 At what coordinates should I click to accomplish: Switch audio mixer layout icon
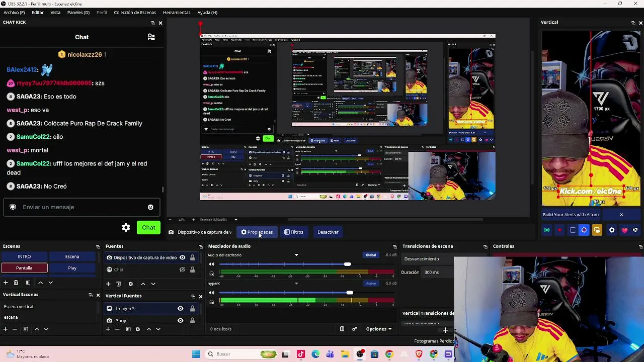click(x=342, y=329)
